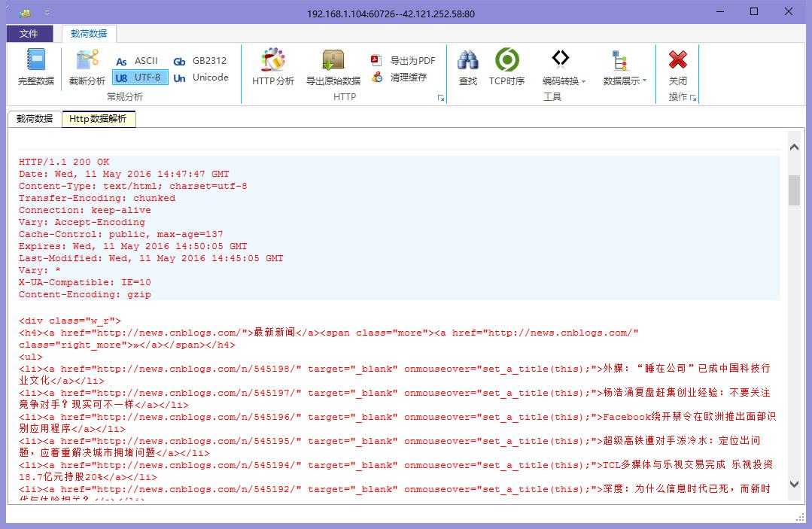Image resolution: width=812 pixels, height=529 pixels.
Task: Click 清理缓存 to clear cache
Action: [x=400, y=78]
